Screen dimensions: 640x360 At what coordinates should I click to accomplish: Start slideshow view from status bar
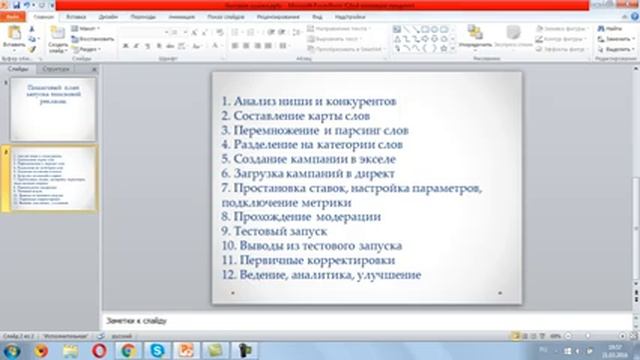click(542, 336)
